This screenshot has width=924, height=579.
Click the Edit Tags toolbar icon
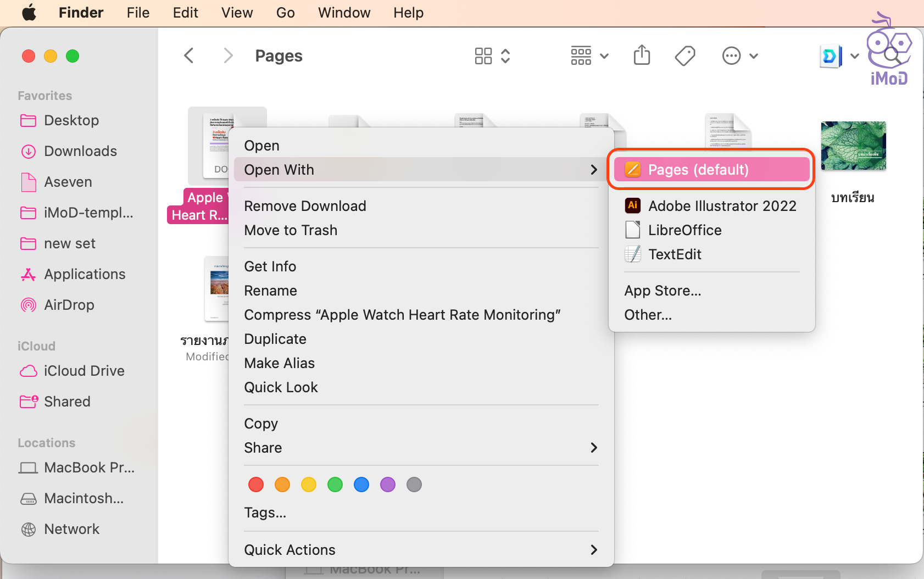coord(684,55)
